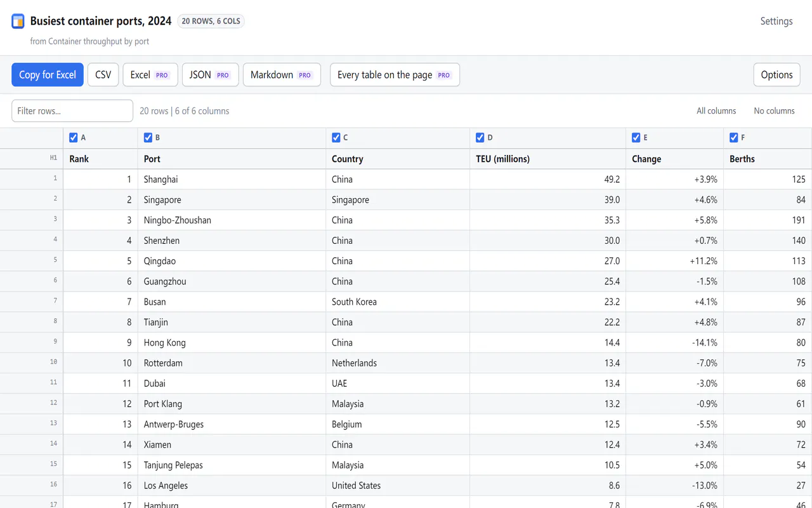Open the Options button
Screen dimensions: 812x508
point(776,74)
